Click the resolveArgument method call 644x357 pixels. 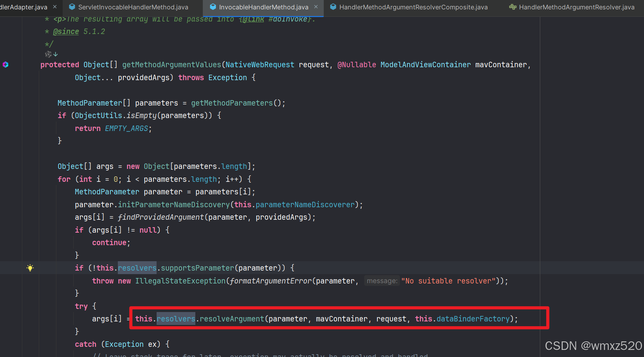coord(232,319)
